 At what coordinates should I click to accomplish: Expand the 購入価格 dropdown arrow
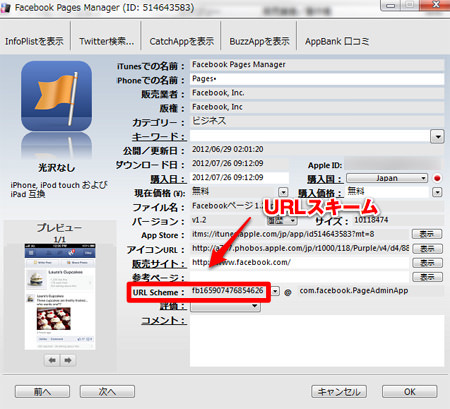437,192
